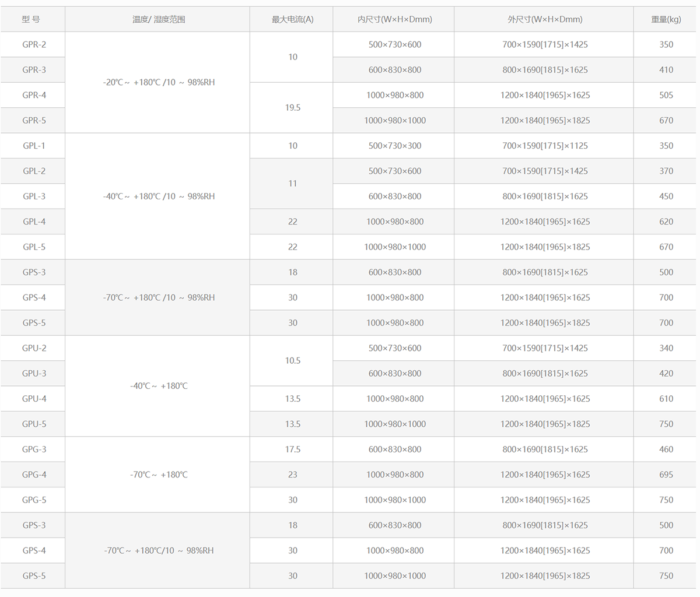Select the 695 weight cell

pyautogui.click(x=666, y=475)
